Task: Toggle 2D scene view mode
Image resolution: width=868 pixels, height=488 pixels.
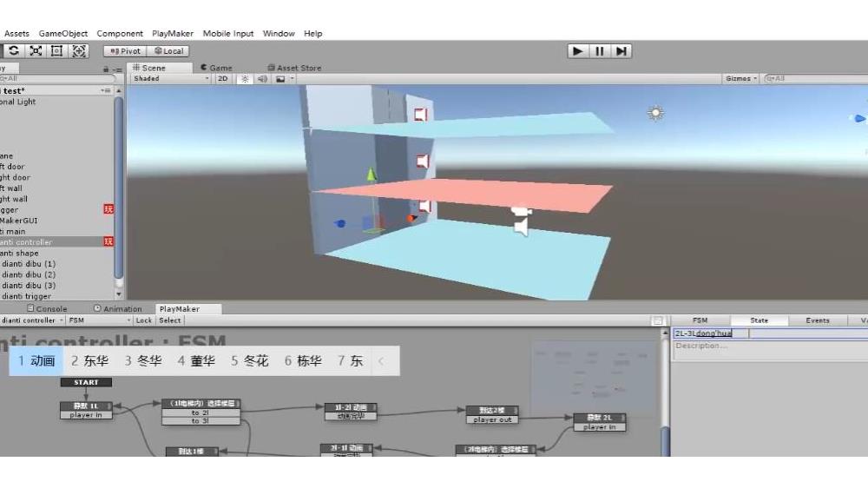Action: click(x=222, y=79)
